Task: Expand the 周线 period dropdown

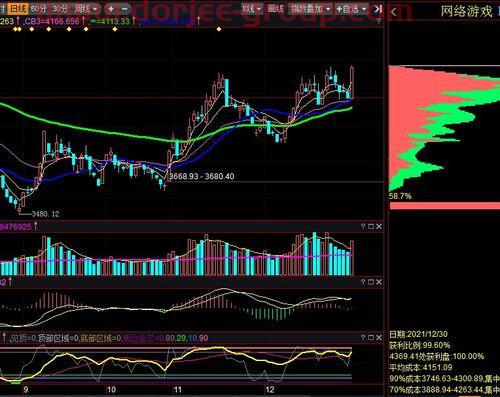Action: [x=86, y=9]
